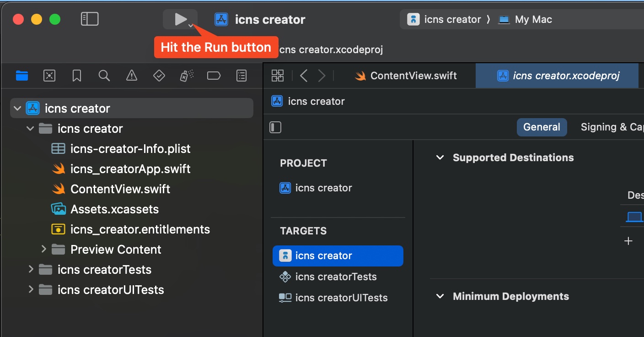644x337 pixels.
Task: Toggle the left navigator sidebar
Action: [x=90, y=19]
